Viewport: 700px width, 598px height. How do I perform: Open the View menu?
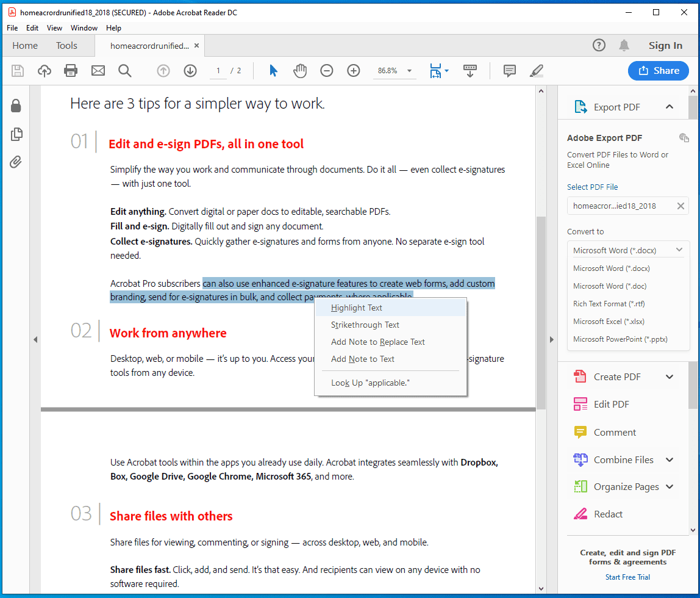tap(54, 27)
